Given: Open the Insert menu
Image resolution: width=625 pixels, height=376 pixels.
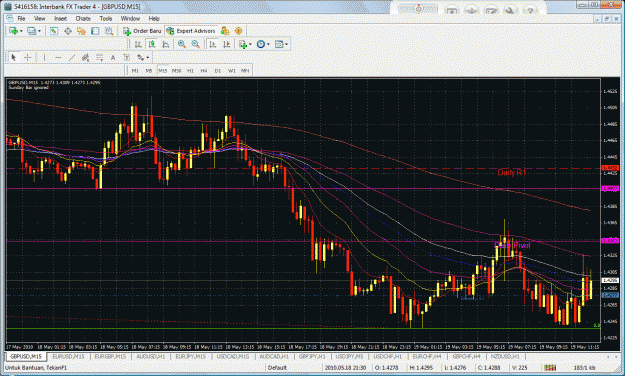Looking at the screenshot, I should tap(61, 19).
